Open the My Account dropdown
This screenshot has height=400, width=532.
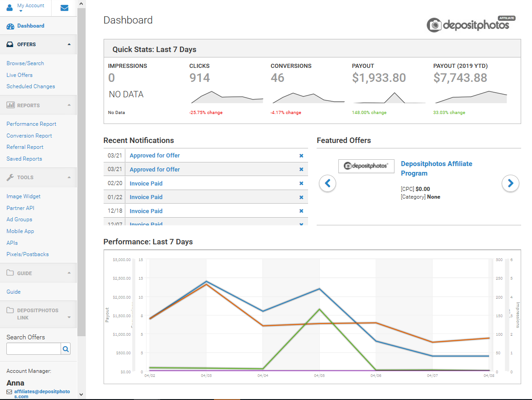31,7
